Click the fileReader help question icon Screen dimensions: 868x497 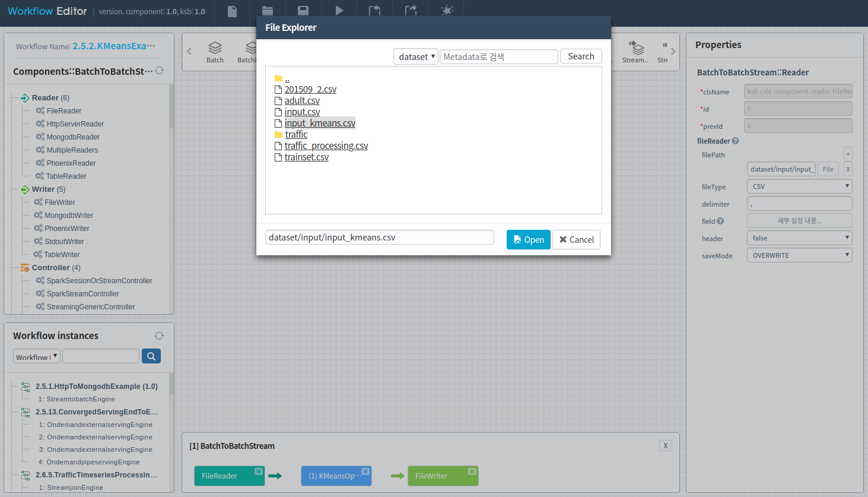click(x=735, y=141)
